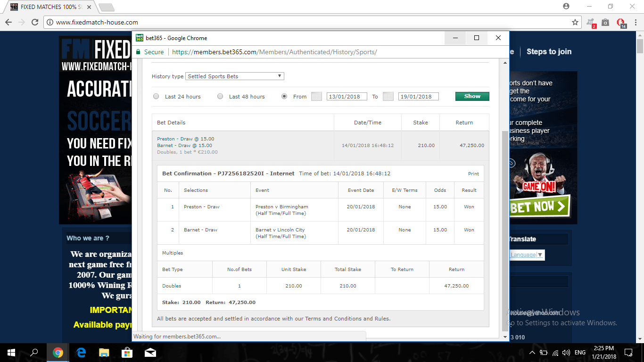Click the Steps to join menu item

click(549, 52)
